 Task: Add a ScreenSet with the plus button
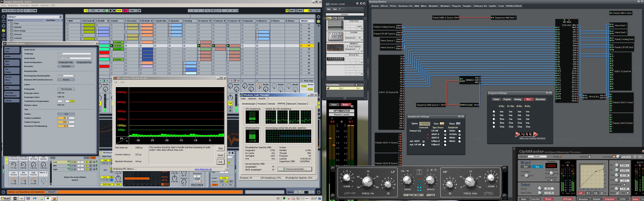click(x=356, y=85)
